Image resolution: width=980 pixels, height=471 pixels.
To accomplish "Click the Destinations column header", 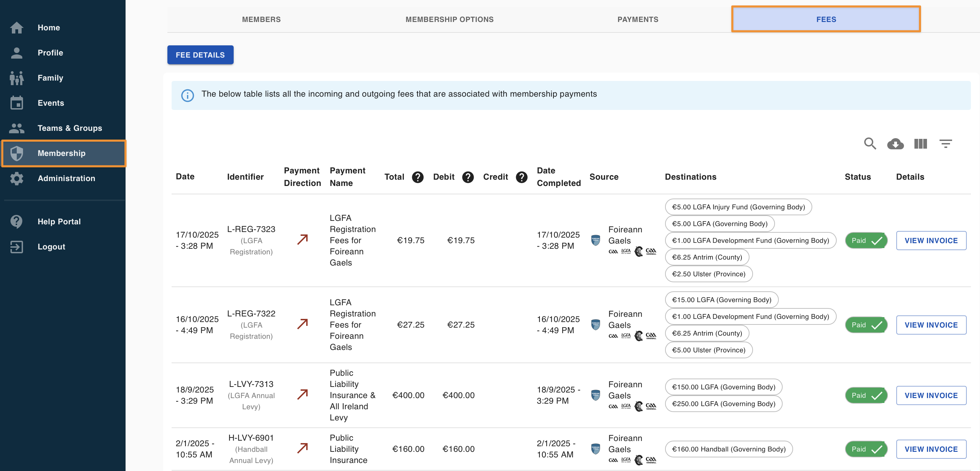I will [690, 177].
